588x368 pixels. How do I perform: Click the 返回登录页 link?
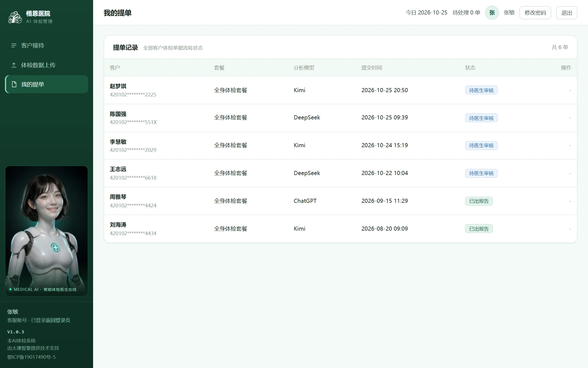pyautogui.click(x=58, y=320)
